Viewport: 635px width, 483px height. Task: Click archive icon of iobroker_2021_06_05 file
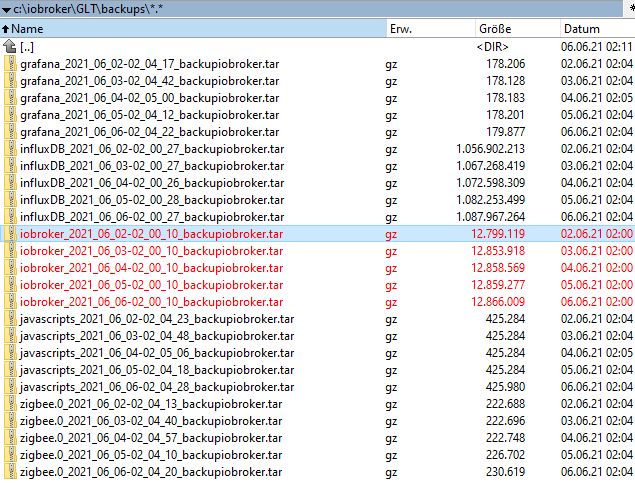click(x=10, y=285)
